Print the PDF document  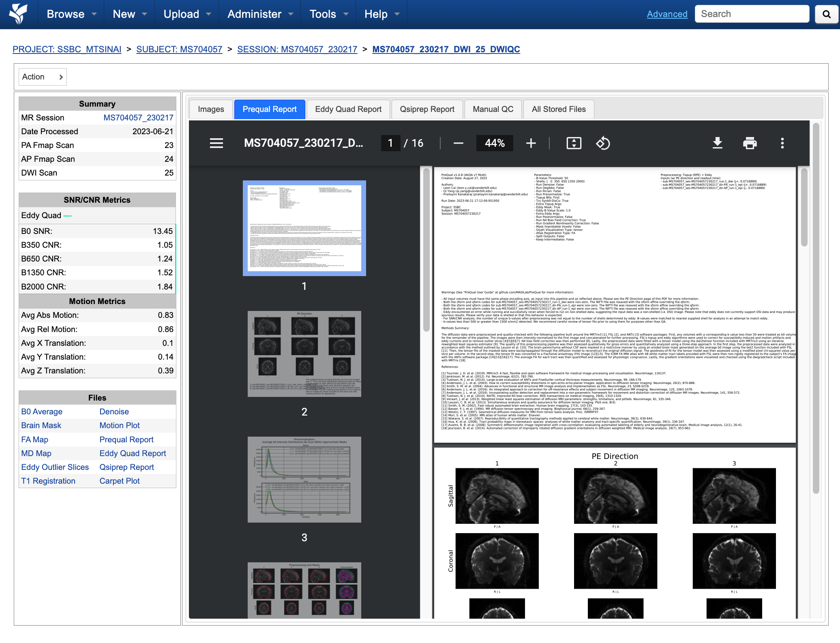(750, 143)
